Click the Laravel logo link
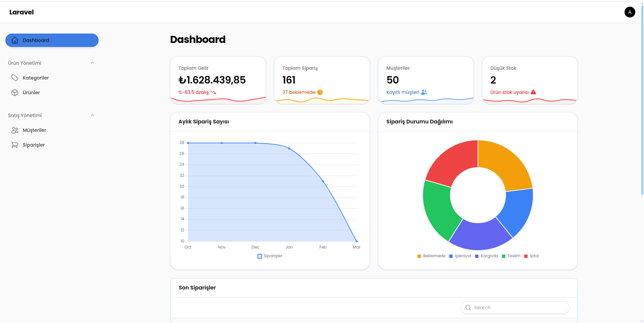 (x=21, y=12)
